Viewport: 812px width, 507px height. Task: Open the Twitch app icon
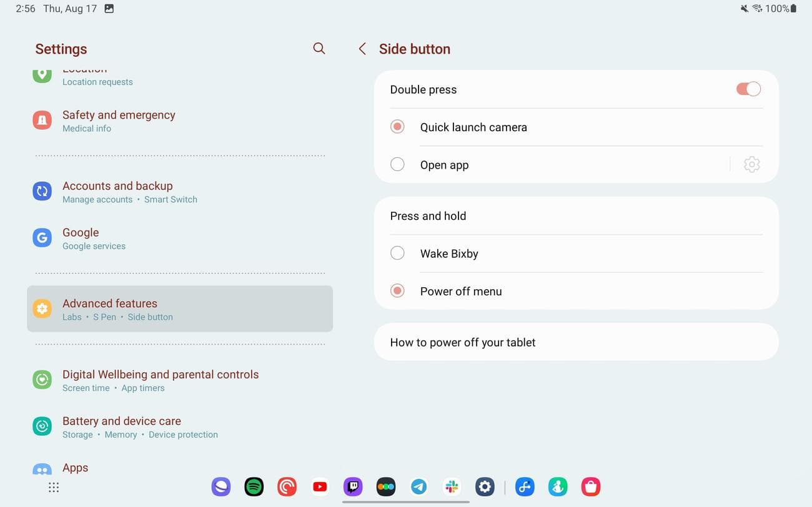point(353,486)
